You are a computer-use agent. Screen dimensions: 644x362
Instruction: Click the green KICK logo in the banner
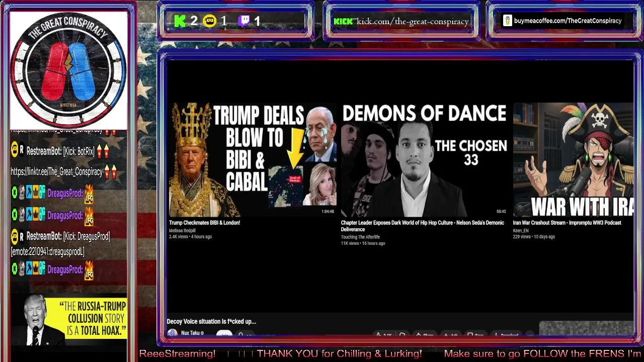pyautogui.click(x=343, y=21)
